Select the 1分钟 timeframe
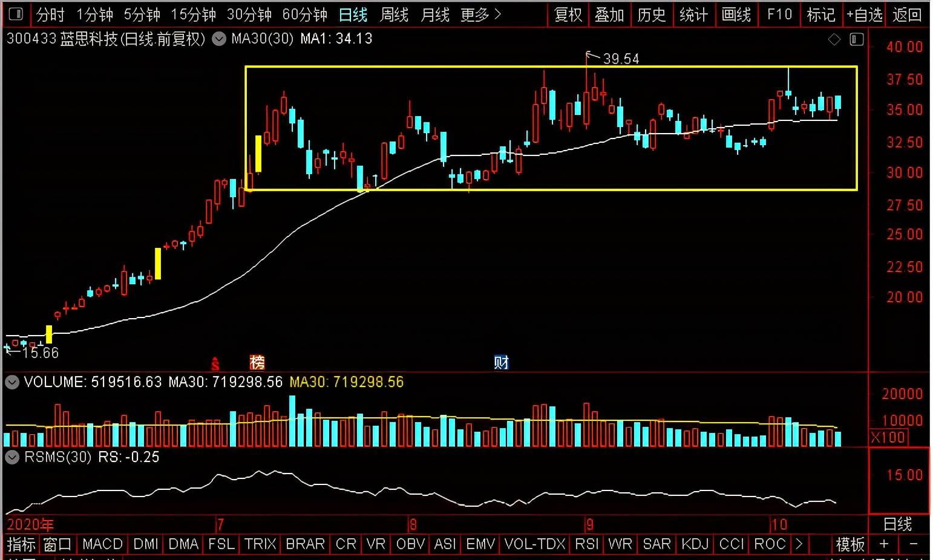Viewport: 933px width, 560px height. click(x=95, y=15)
